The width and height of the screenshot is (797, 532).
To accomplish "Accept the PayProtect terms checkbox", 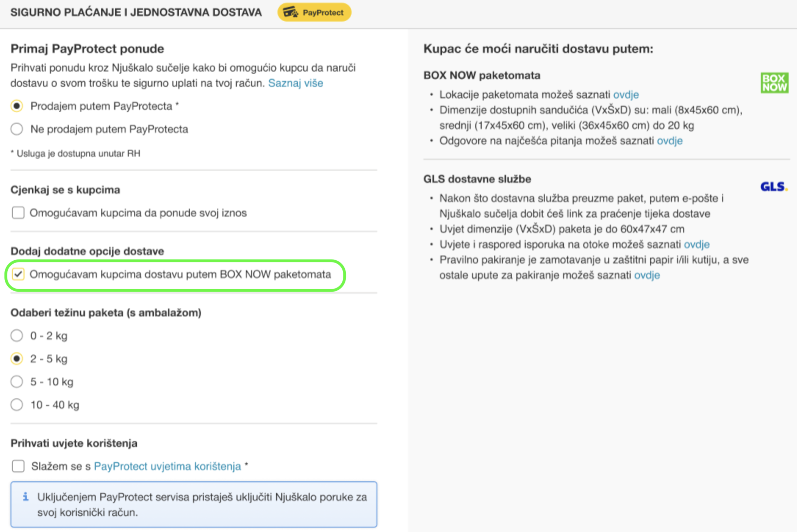I will click(x=18, y=466).
